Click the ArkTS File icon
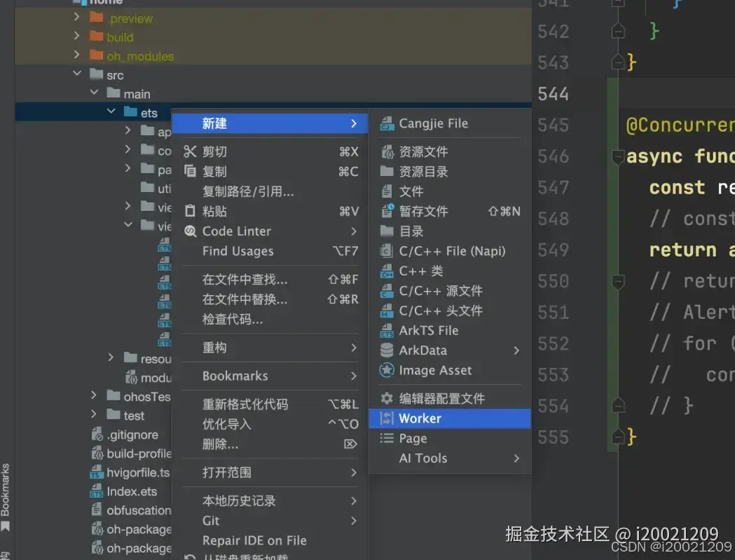 click(386, 331)
